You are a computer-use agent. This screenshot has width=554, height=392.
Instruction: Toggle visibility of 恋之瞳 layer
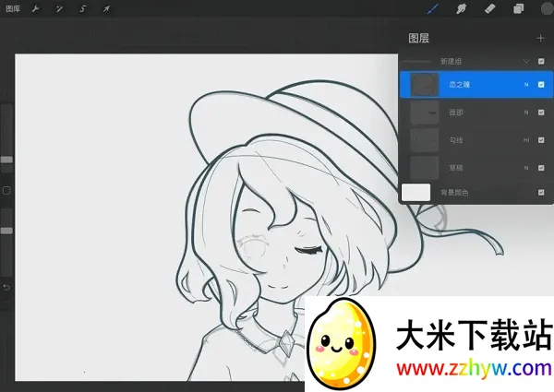pyautogui.click(x=541, y=85)
